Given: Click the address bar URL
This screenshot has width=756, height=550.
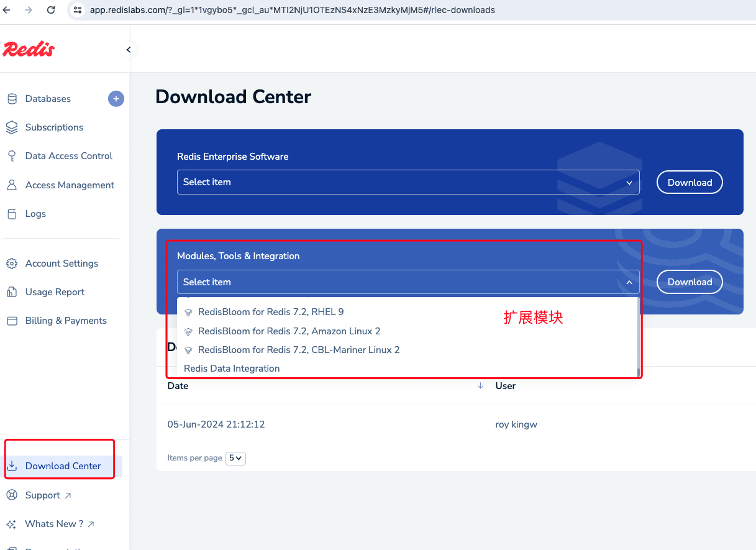Looking at the screenshot, I should [292, 10].
